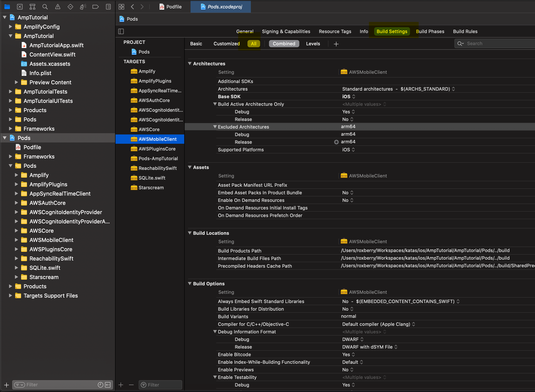Collapse Build Active Architecture Only setting

(x=215, y=104)
